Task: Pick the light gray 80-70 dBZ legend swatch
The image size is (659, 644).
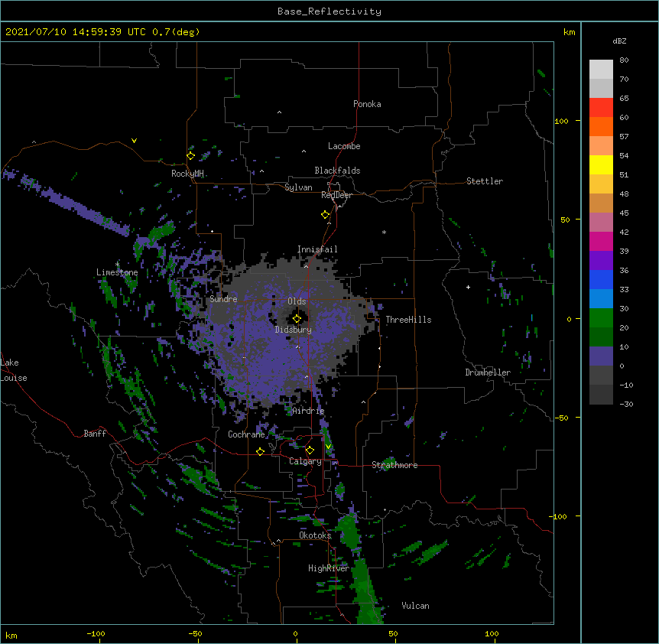Action: [601, 70]
